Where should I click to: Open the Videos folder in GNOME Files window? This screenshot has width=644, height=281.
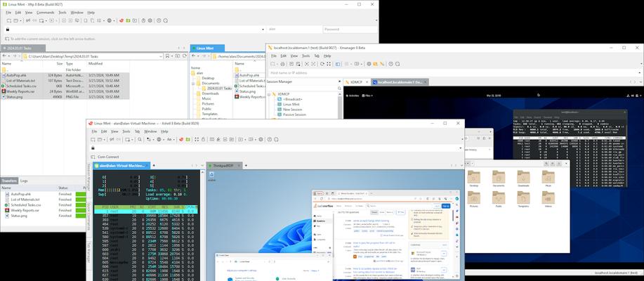[x=548, y=199]
